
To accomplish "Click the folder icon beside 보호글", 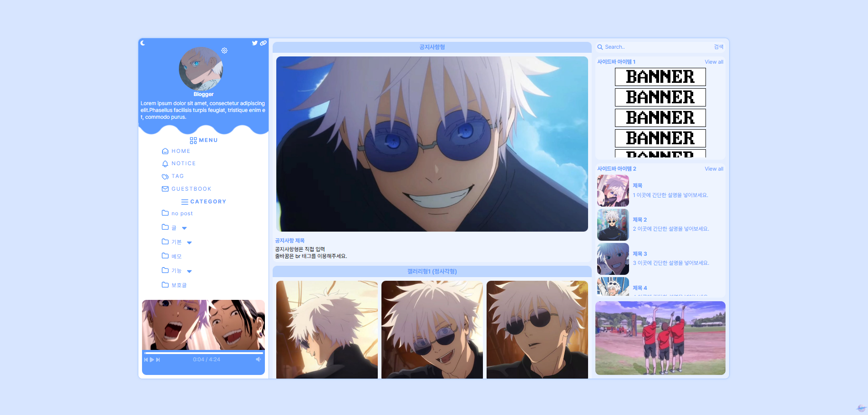I will 165,285.
